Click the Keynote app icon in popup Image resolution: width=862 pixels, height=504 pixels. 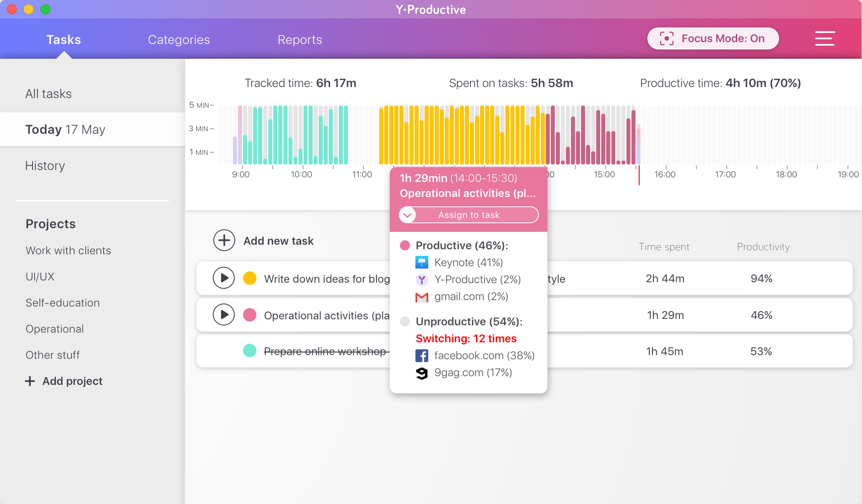(422, 263)
